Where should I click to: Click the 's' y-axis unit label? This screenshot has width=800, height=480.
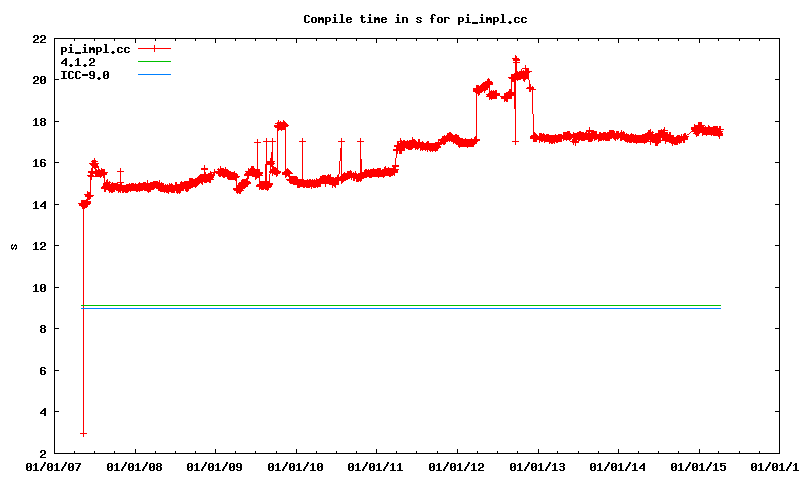click(x=13, y=246)
